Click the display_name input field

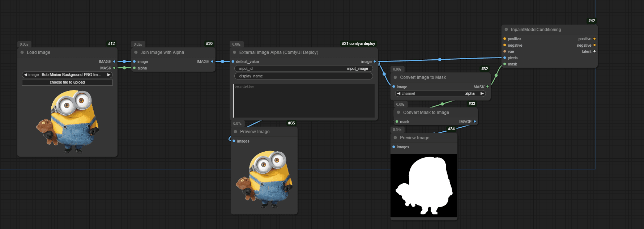point(304,76)
